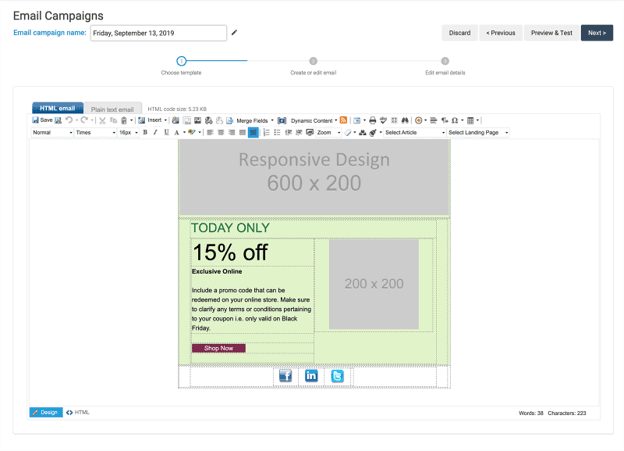Open the Dynamic Content dropdown

tap(314, 121)
